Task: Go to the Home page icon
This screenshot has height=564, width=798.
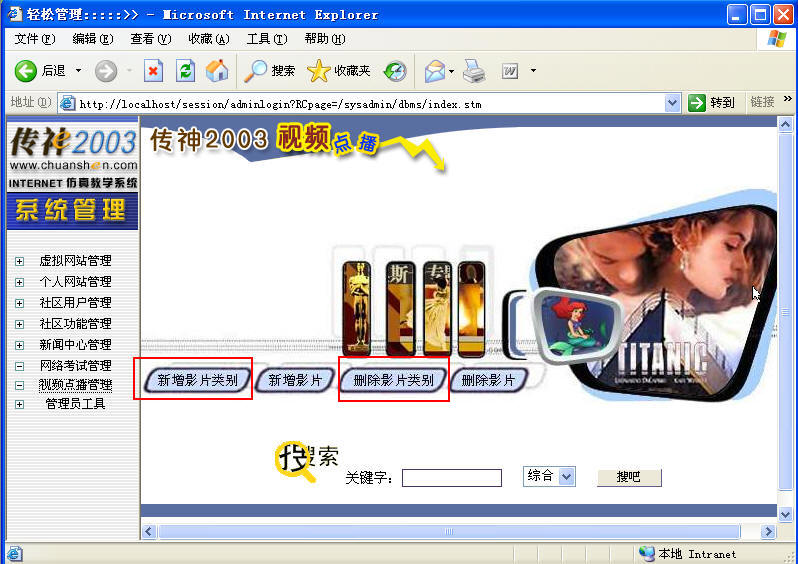Action: coord(216,71)
